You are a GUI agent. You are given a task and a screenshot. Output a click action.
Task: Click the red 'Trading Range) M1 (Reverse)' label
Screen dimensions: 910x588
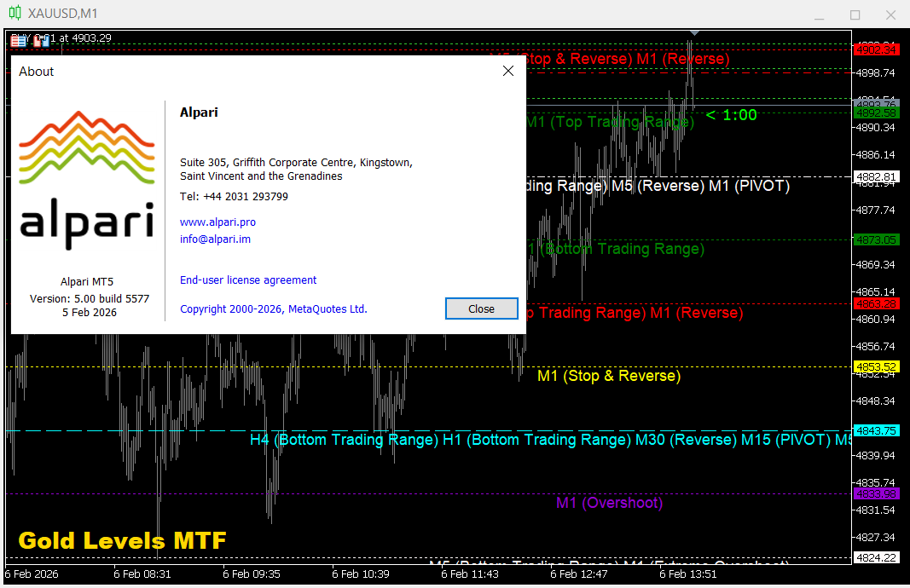[x=640, y=313]
